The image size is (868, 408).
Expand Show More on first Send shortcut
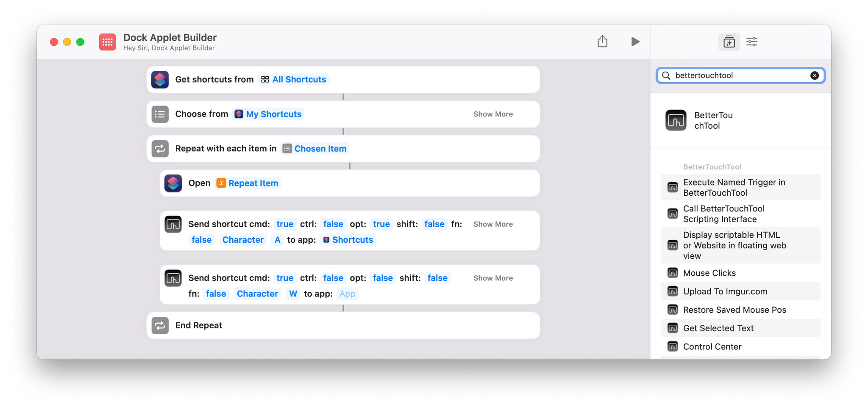click(493, 224)
